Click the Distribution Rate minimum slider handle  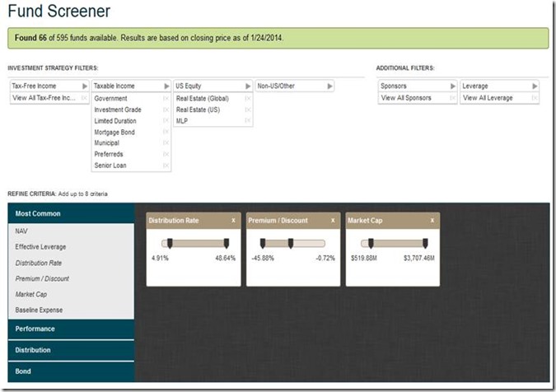(x=170, y=243)
